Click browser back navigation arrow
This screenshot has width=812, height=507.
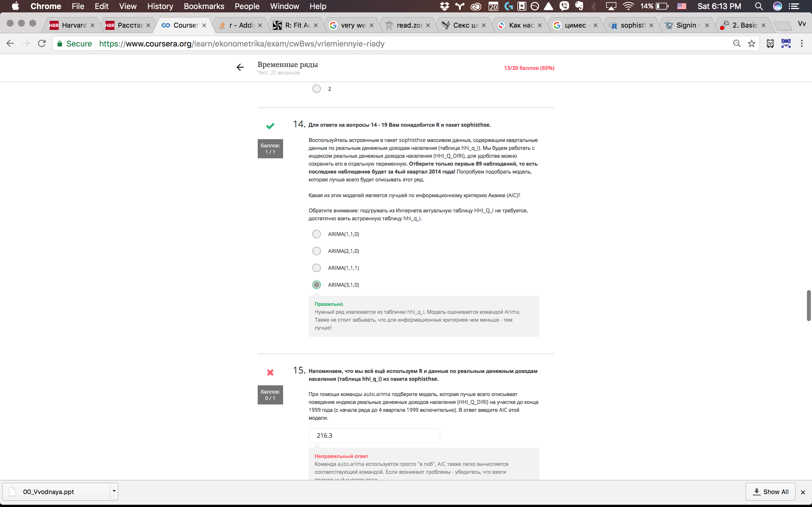(x=10, y=44)
